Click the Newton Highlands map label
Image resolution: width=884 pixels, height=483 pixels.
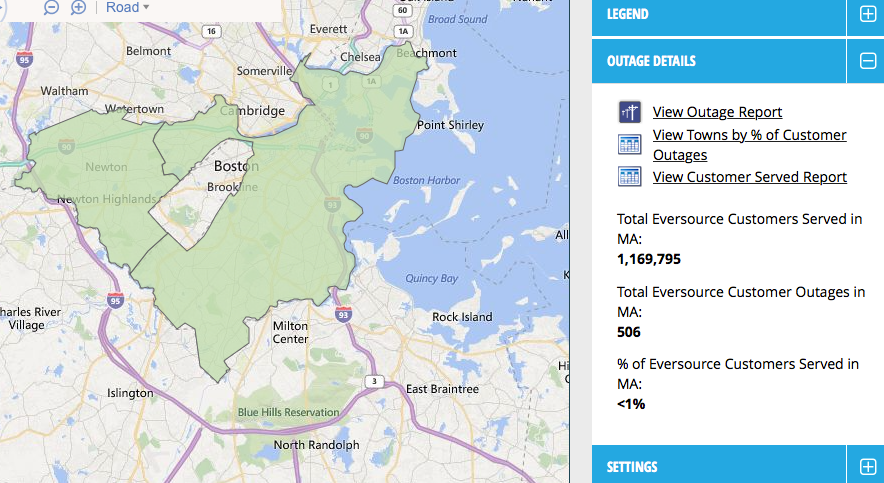tap(107, 199)
